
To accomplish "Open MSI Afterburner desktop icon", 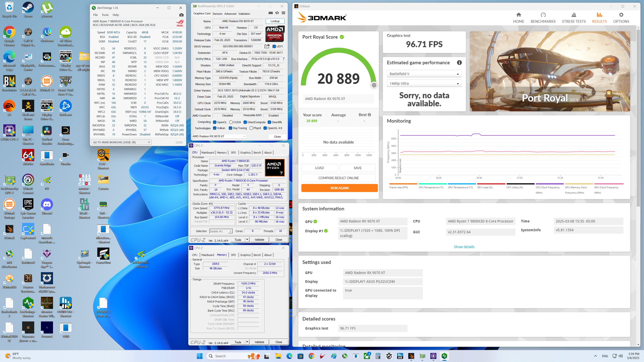I will click(x=9, y=258).
